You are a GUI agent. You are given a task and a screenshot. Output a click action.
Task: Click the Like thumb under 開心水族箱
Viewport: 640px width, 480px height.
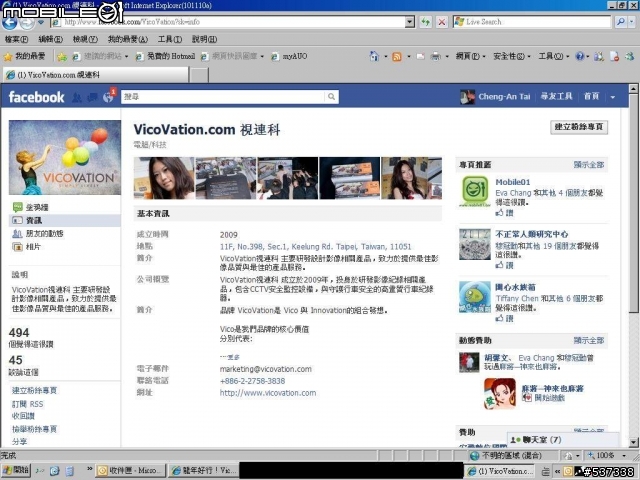click(500, 318)
